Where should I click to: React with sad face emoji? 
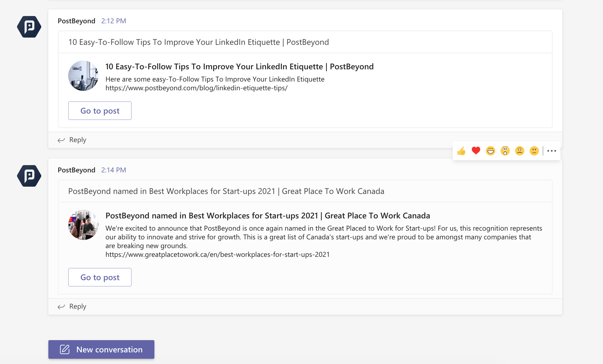(x=520, y=151)
